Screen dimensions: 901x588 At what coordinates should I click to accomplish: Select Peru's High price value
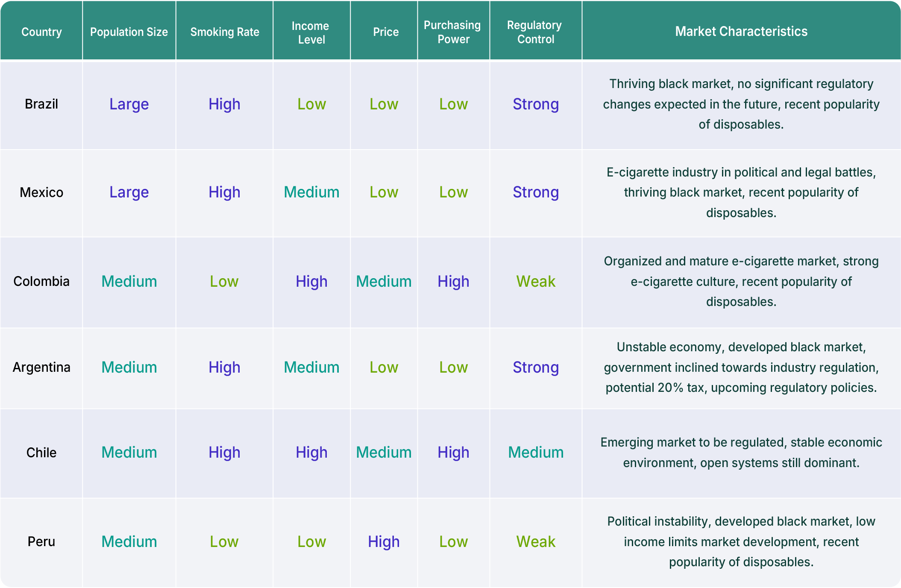point(384,542)
